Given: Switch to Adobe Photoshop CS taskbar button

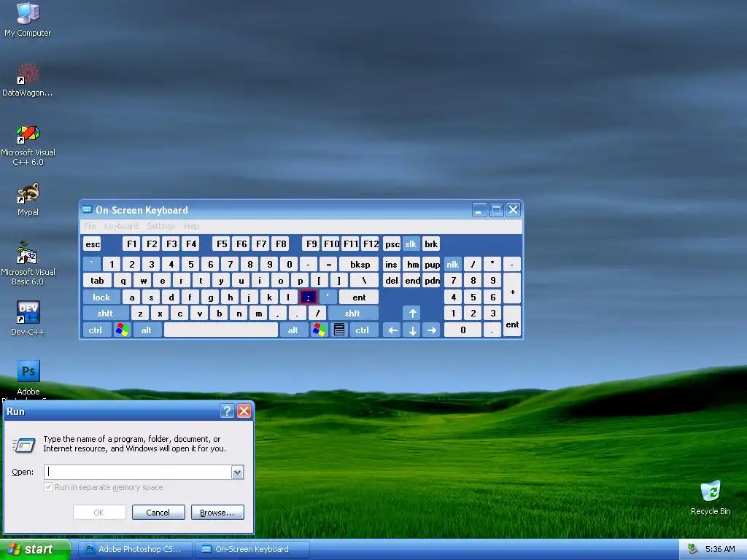Looking at the screenshot, I should [135, 549].
